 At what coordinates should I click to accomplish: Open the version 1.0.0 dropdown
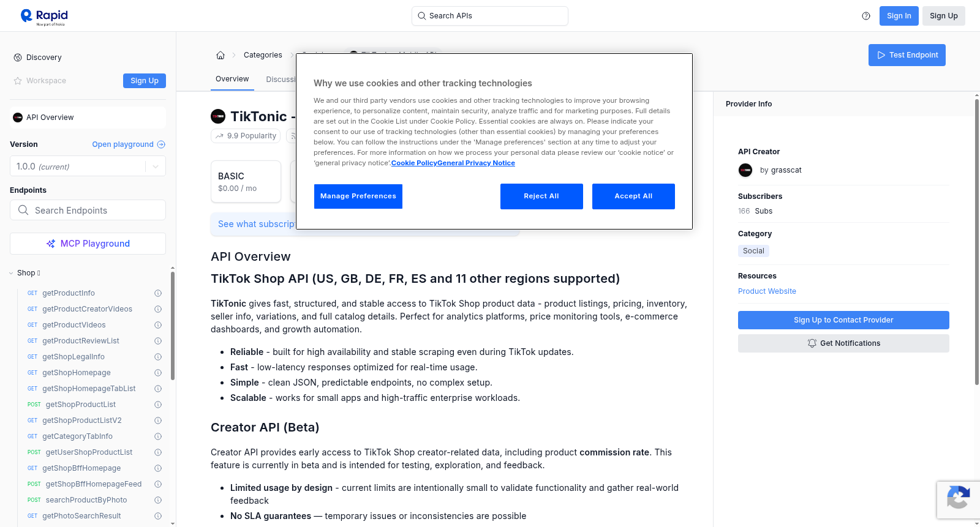click(x=88, y=166)
